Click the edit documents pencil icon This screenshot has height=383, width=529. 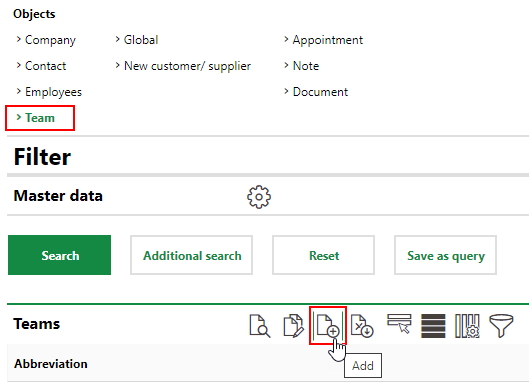[x=294, y=326]
